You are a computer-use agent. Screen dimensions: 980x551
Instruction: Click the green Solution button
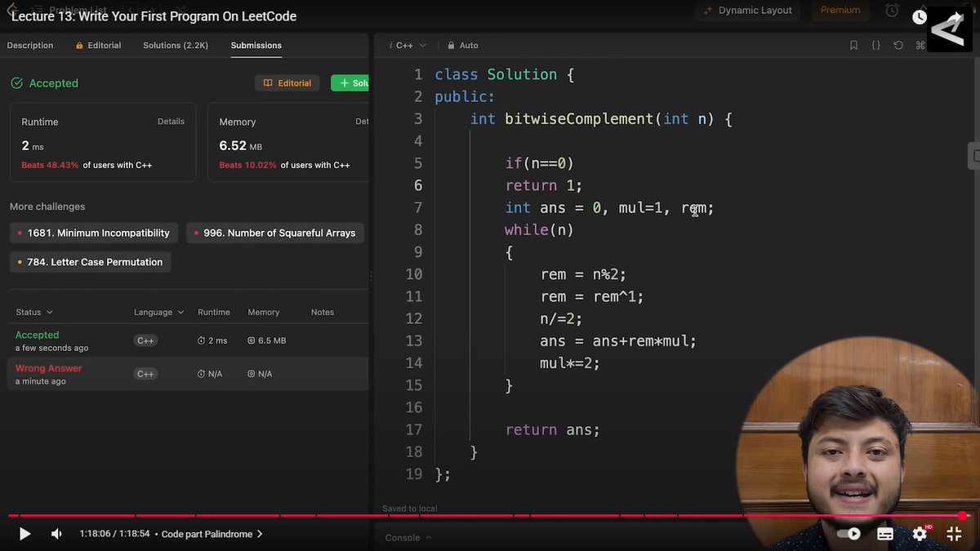pos(350,83)
